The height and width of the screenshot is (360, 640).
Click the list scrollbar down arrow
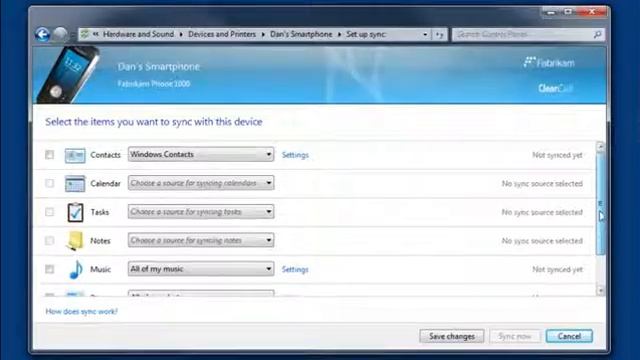click(x=600, y=291)
